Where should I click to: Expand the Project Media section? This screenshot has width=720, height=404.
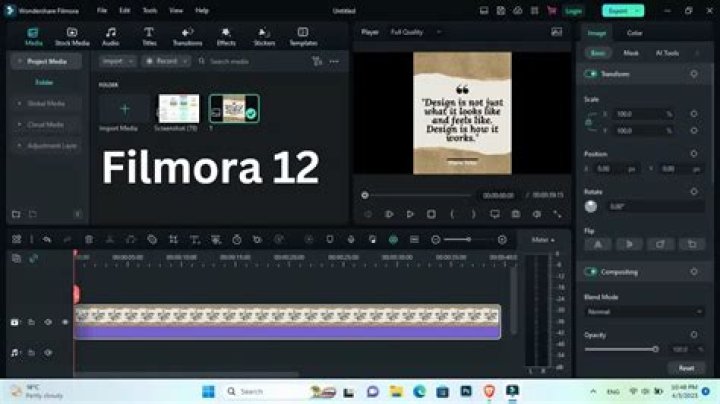pos(46,61)
